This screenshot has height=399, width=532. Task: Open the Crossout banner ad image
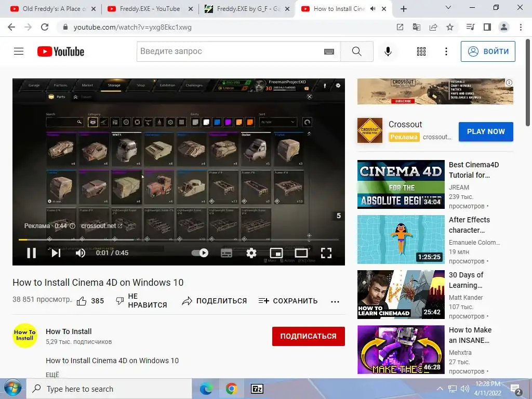click(435, 91)
